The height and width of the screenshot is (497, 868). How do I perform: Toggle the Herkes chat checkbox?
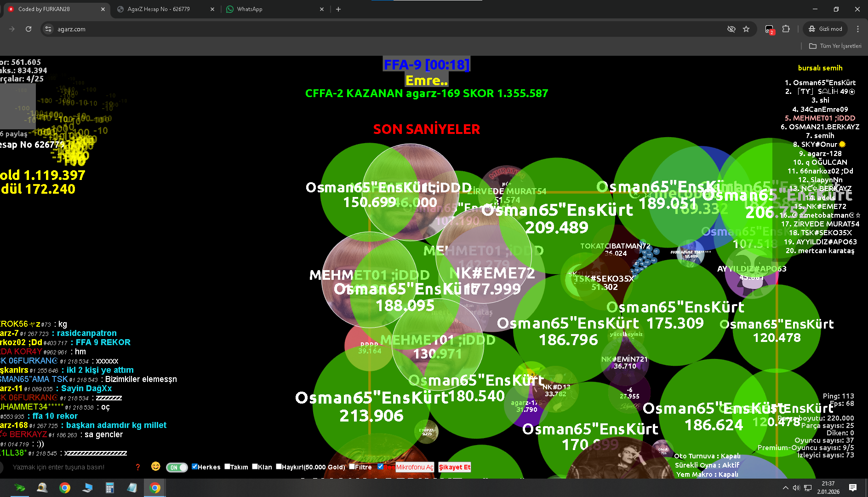click(194, 467)
